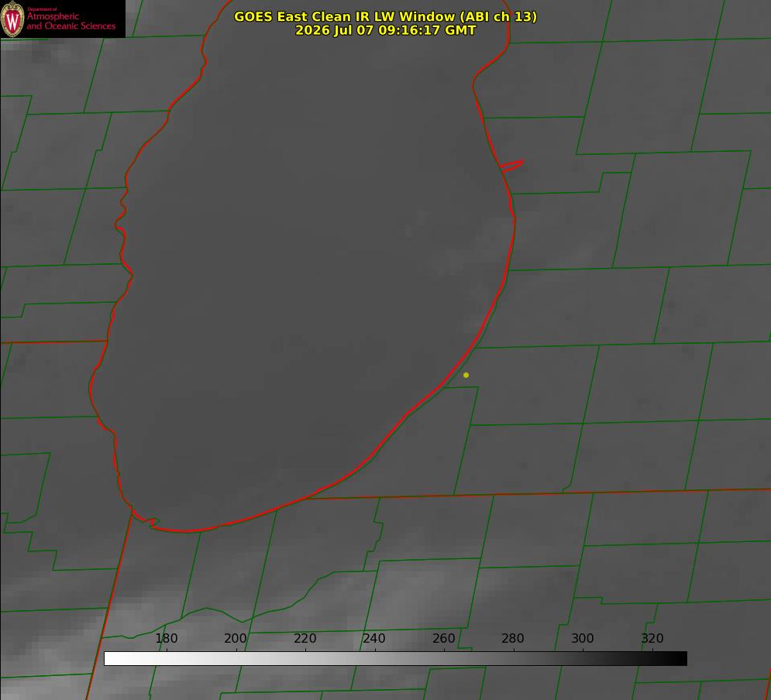Click the 2026 Jul 07 timestamp text
771x700 pixels.
[386, 30]
